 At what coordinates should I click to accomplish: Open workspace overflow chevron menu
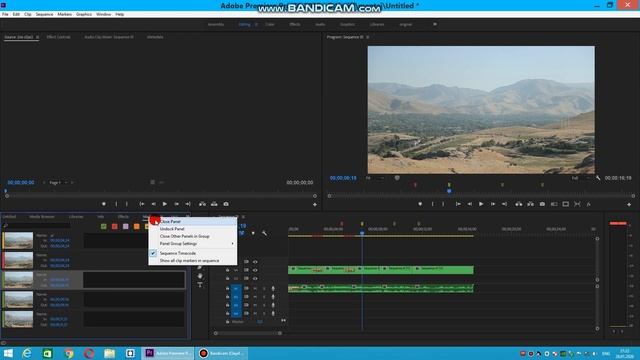[x=435, y=24]
